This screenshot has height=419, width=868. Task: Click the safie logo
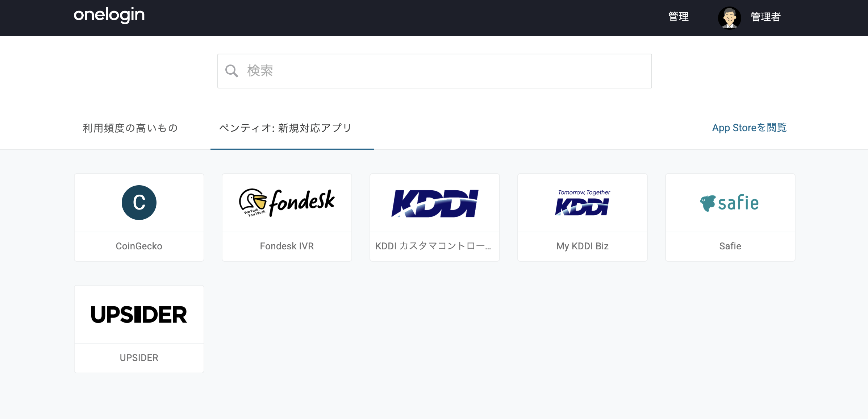point(730,203)
